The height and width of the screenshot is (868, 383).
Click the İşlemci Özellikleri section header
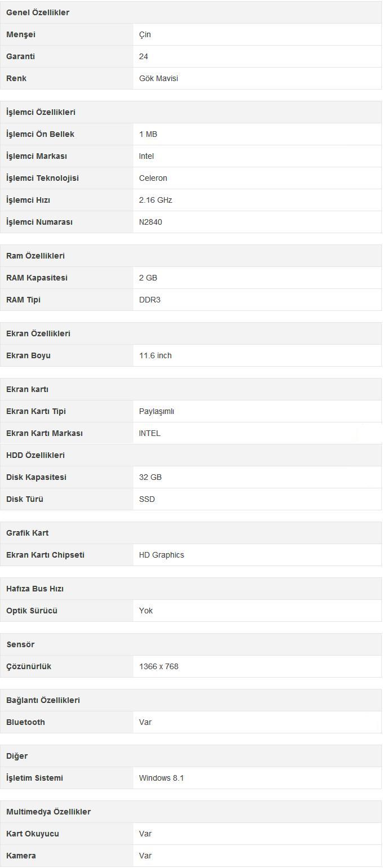click(x=191, y=112)
